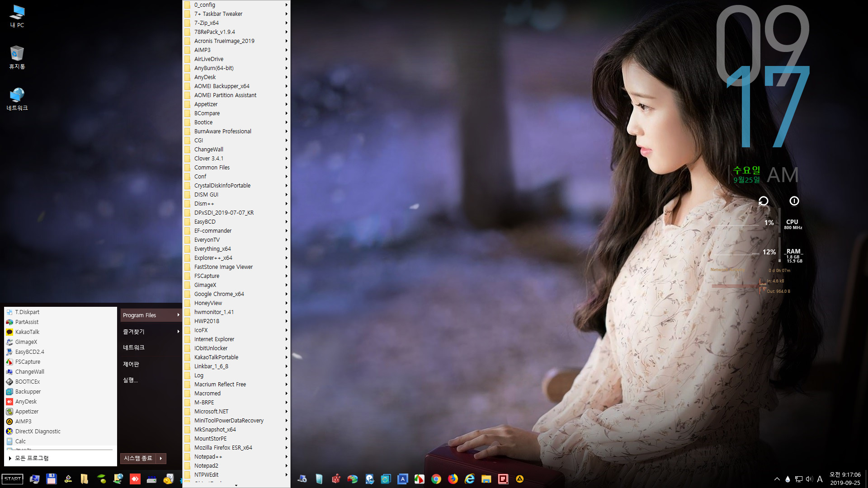The image size is (868, 488).
Task: Show hidden tray icons chevron
Action: (777, 479)
